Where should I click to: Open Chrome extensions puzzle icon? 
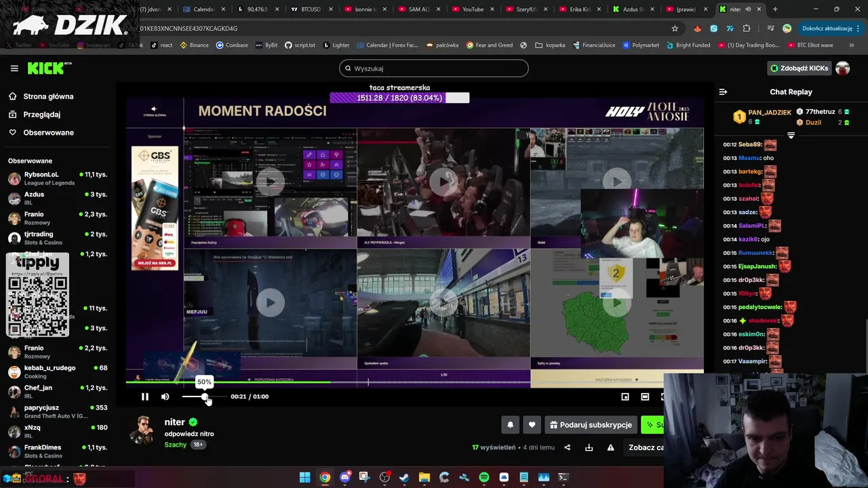(x=747, y=28)
